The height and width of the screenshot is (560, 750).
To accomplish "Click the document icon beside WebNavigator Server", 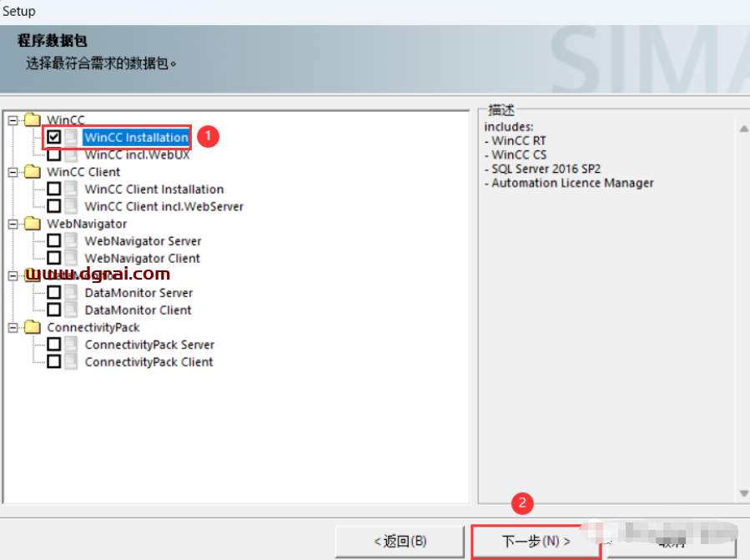I will tap(72, 241).
